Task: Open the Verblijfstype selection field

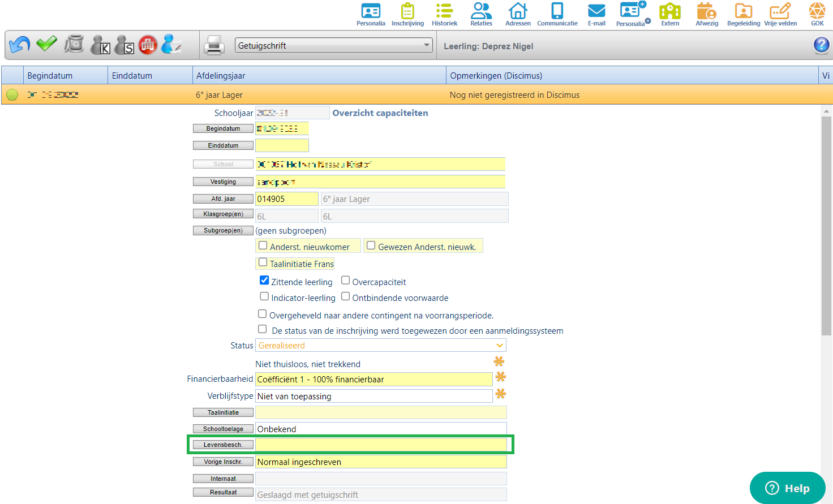Action: (x=373, y=397)
